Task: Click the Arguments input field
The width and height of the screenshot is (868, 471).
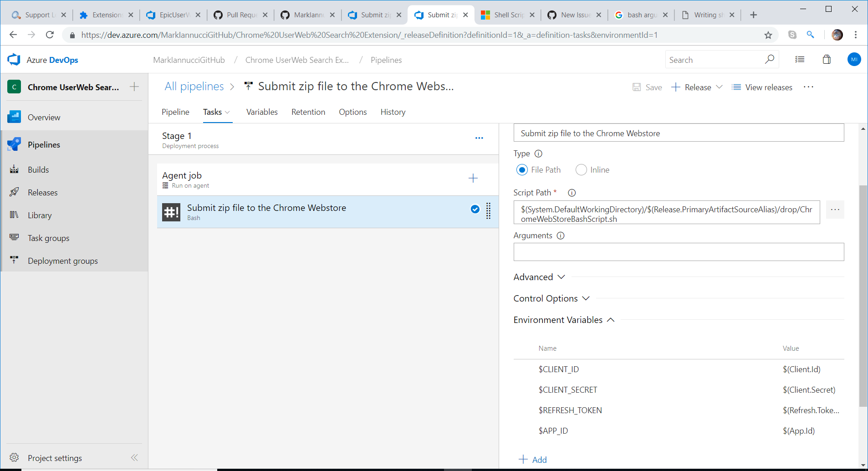Action: [x=679, y=252]
